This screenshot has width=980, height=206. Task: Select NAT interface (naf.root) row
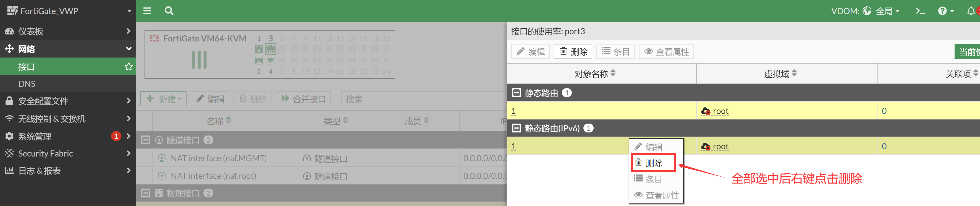click(x=321, y=176)
